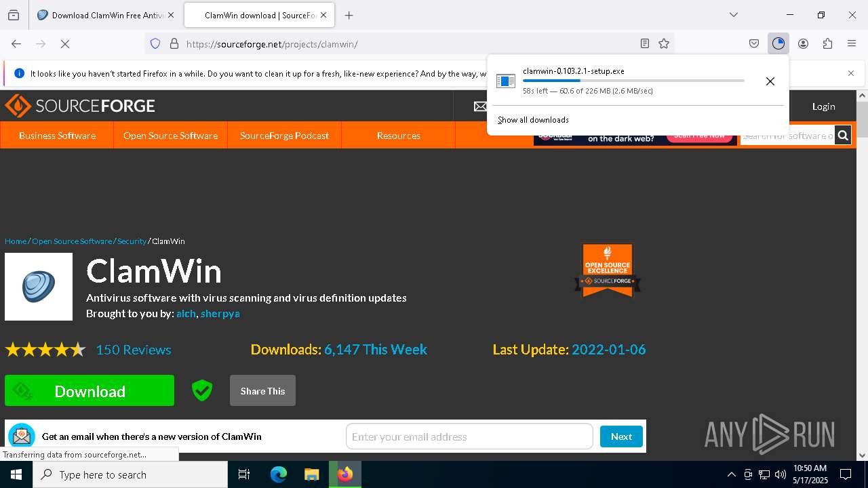Close the Download ClamWin Free Antivirus tab
The height and width of the screenshot is (488, 868).
point(170,15)
